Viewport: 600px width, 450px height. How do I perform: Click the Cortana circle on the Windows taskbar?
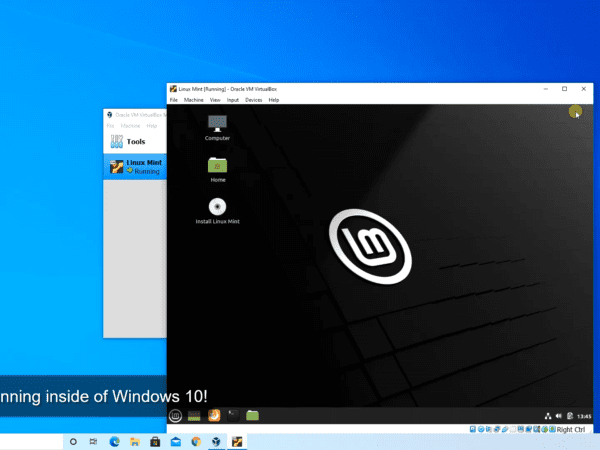(x=73, y=442)
